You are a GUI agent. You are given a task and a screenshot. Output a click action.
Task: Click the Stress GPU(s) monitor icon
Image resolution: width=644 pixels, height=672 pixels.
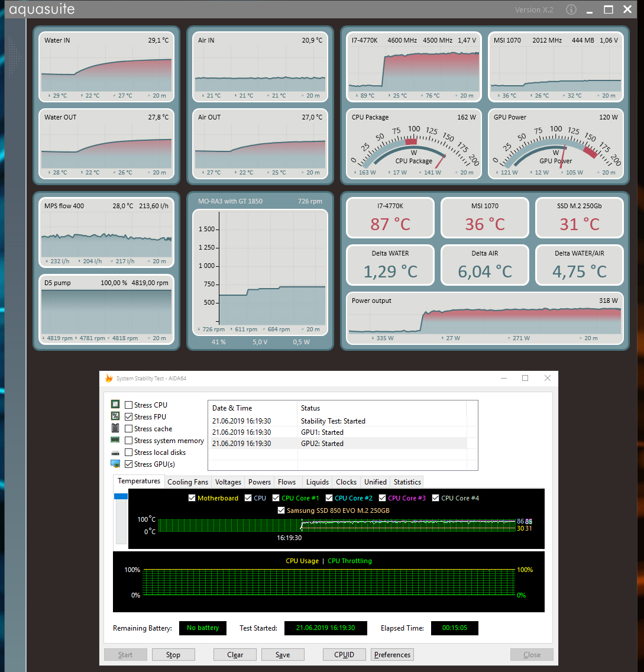click(x=115, y=464)
